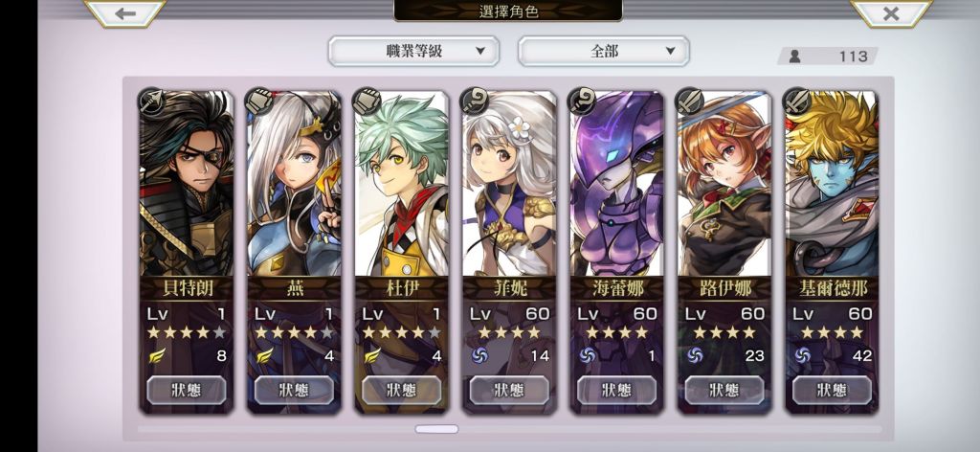Click 狀態 button under 貝特朗
980x452 pixels.
187,390
